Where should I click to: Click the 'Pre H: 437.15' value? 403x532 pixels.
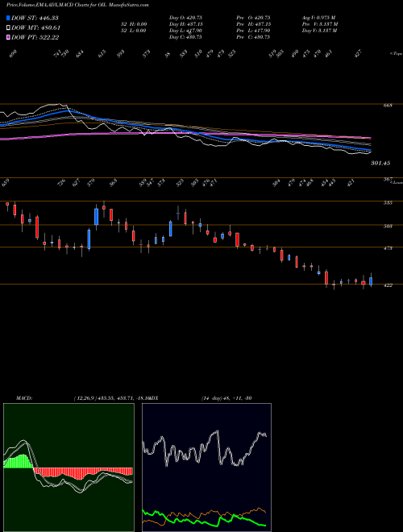pyautogui.click(x=253, y=24)
